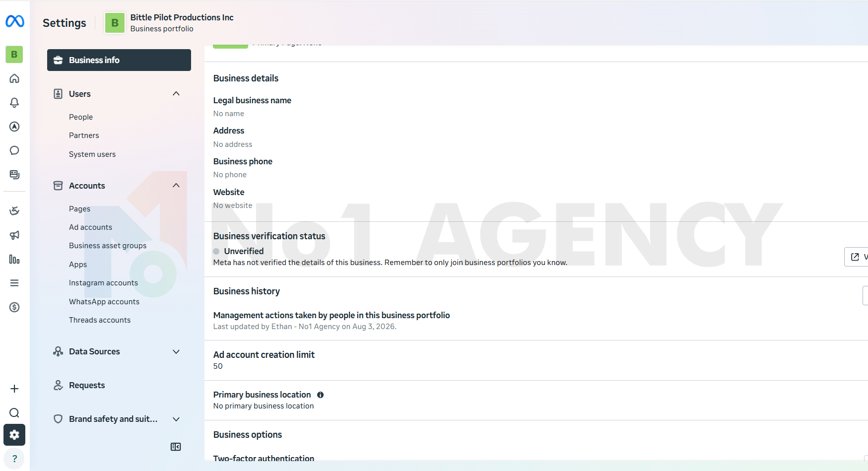Click the Meta logo icon
The height and width of the screenshot is (471, 868).
click(x=15, y=21)
